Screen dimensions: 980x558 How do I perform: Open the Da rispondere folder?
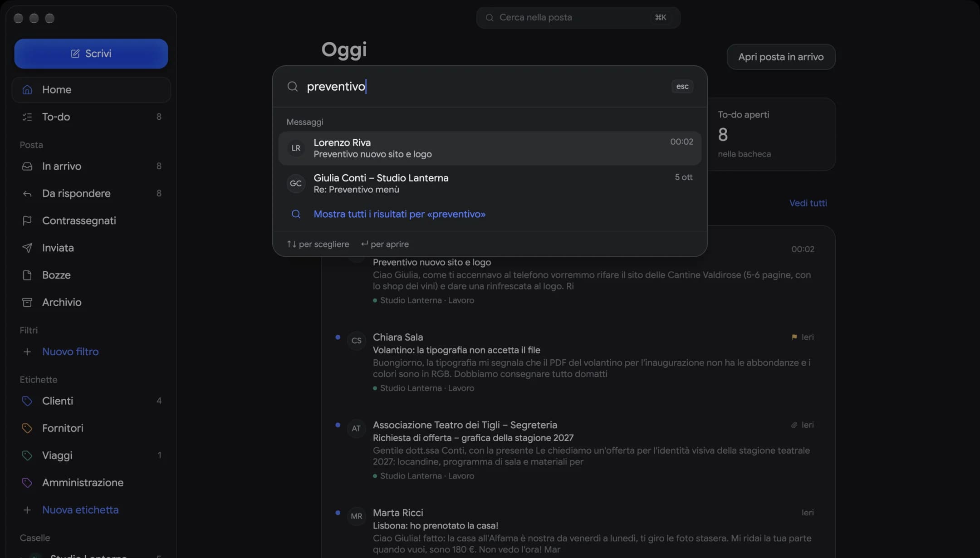pyautogui.click(x=91, y=193)
